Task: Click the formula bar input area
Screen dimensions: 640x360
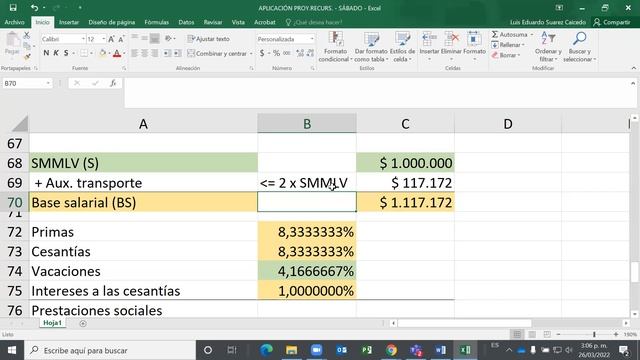Action: click(x=377, y=93)
